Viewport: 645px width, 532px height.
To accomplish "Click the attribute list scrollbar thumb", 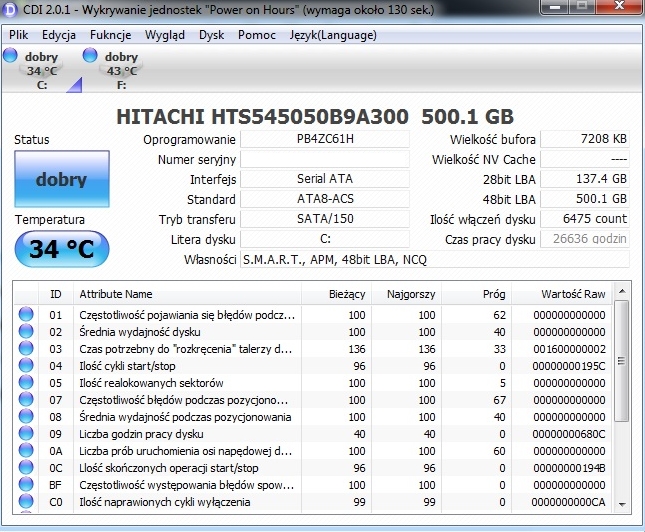I will click(x=622, y=361).
